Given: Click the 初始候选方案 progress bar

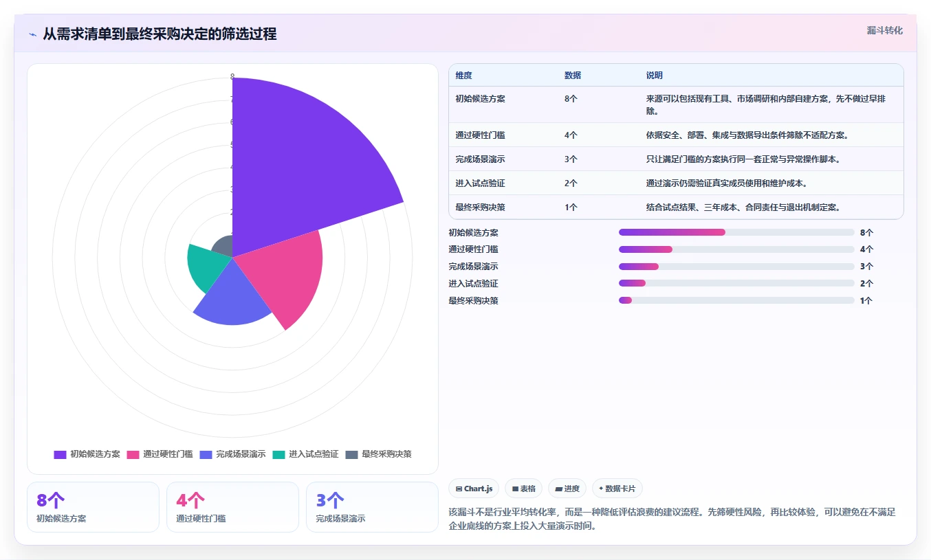Looking at the screenshot, I should click(x=736, y=232).
